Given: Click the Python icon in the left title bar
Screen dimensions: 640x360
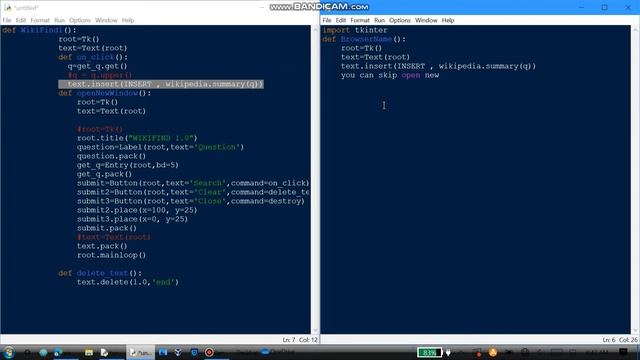Looking at the screenshot, I should [x=8, y=7].
